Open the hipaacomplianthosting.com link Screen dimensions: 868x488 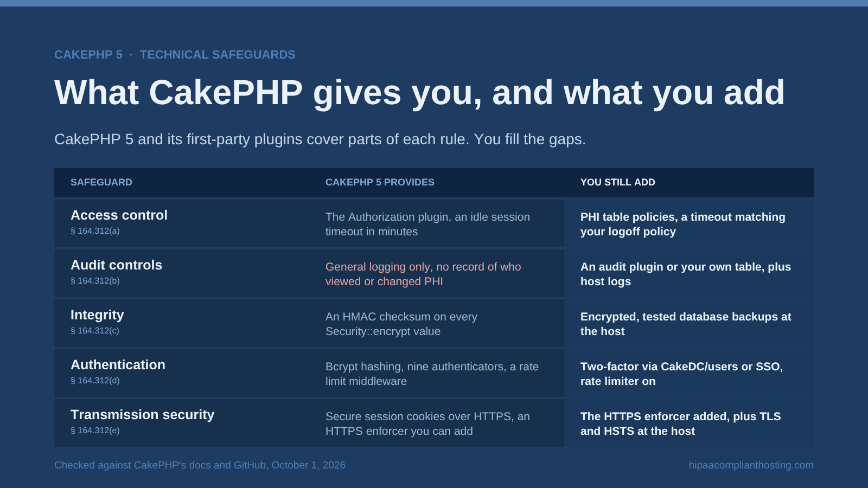(751, 465)
